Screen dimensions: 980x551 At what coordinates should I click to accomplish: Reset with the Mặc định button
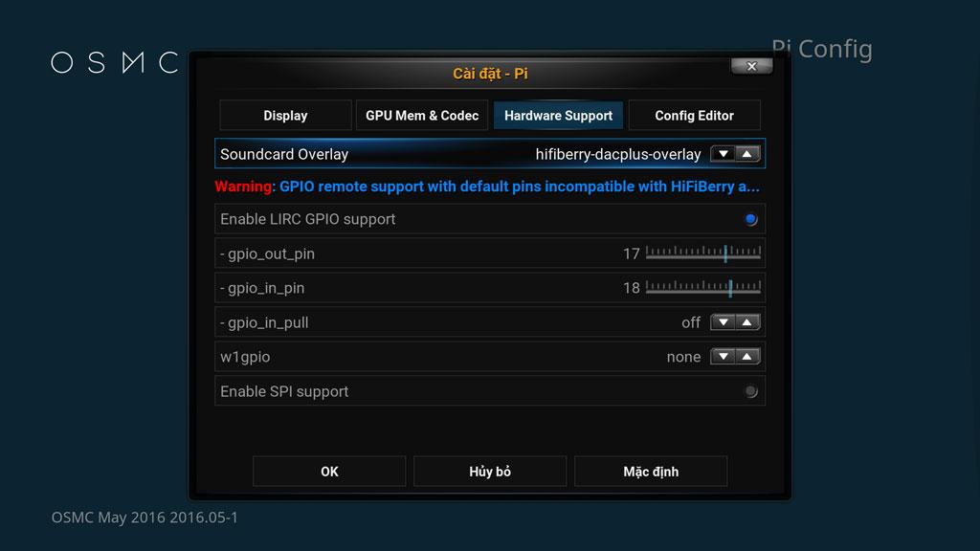click(x=651, y=472)
